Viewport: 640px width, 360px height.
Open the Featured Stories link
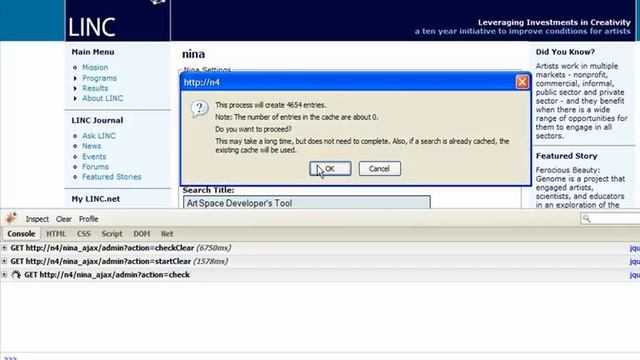[x=112, y=177]
